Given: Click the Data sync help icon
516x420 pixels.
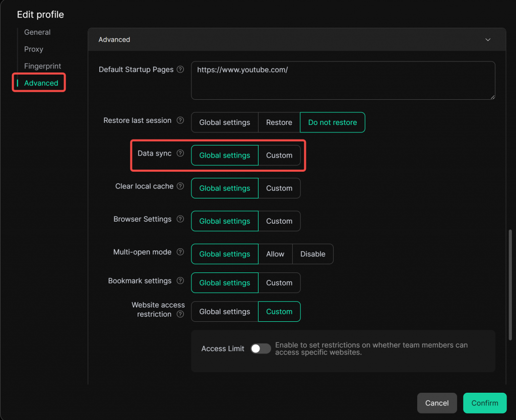Looking at the screenshot, I should pos(180,154).
